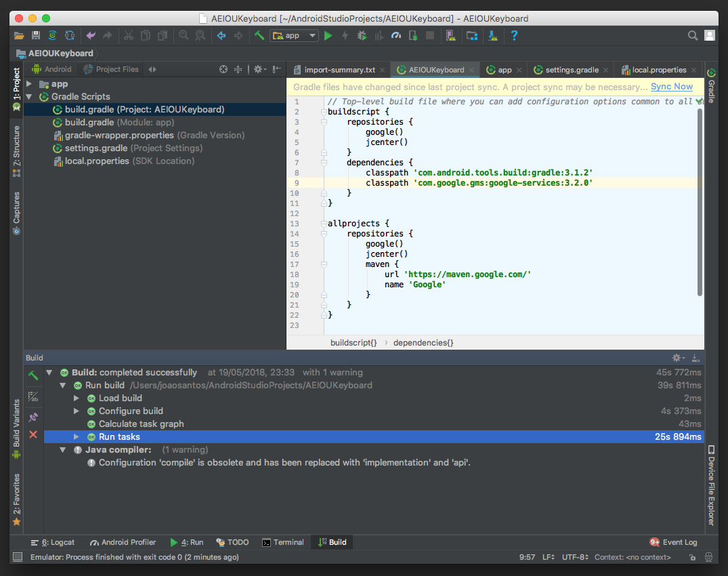This screenshot has width=728, height=576.
Task: Click the Save All floppy disk icon
Action: click(x=36, y=36)
